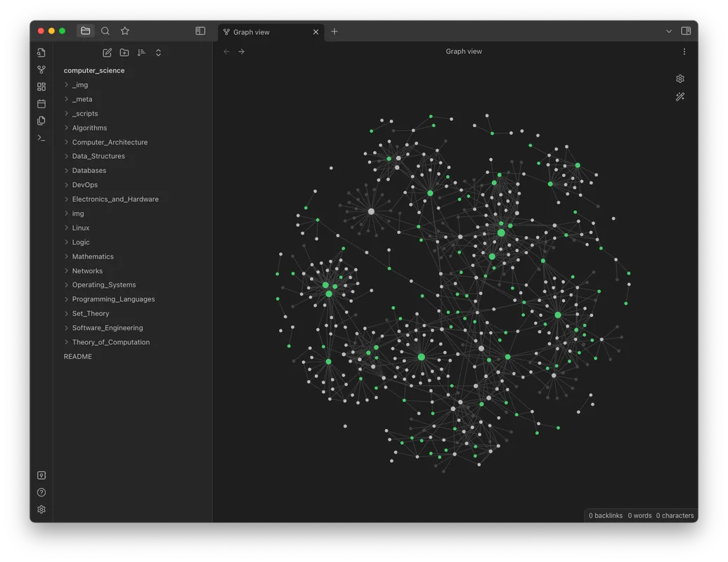Open search in the sidebar
The image size is (728, 562).
pyautogui.click(x=105, y=31)
